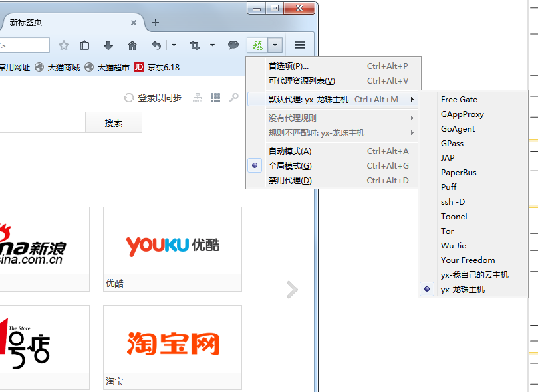
Task: Go to home page via house icon
Action: (132, 45)
